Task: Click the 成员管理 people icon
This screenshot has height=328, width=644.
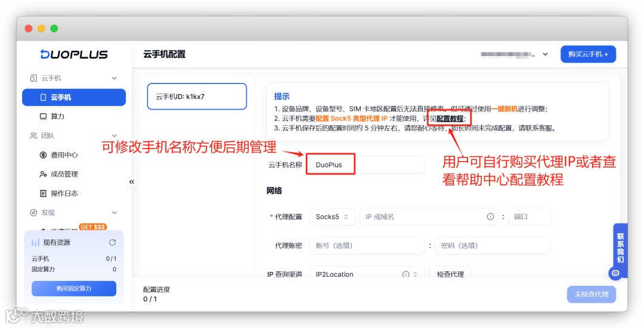Action: pos(43,174)
